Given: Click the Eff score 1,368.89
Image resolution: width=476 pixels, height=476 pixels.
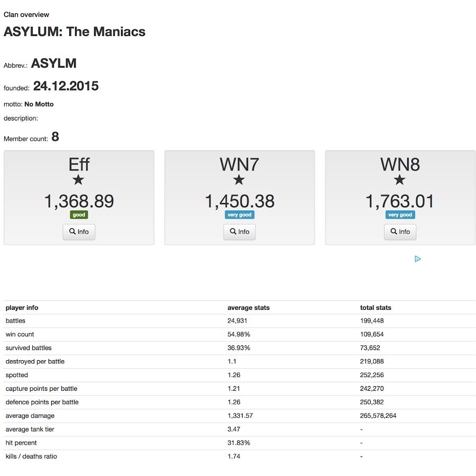Looking at the screenshot, I should [79, 201].
